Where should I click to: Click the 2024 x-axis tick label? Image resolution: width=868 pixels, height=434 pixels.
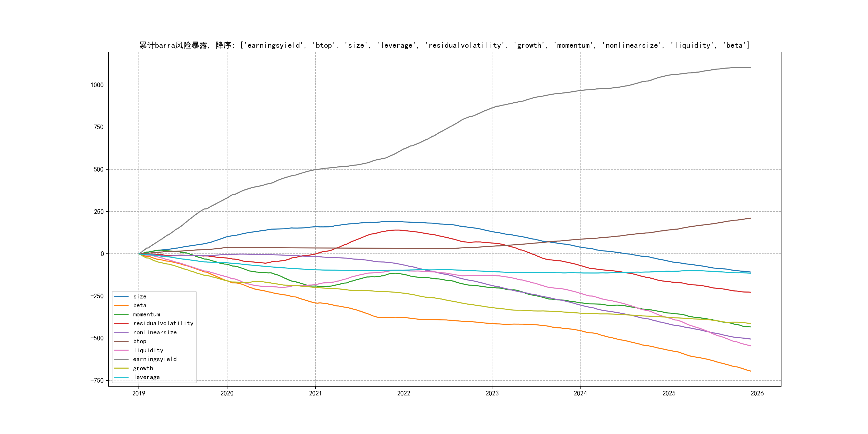pos(580,393)
